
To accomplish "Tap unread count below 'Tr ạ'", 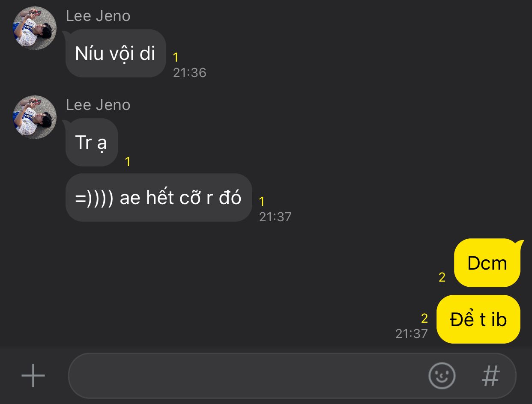I will coord(128,162).
